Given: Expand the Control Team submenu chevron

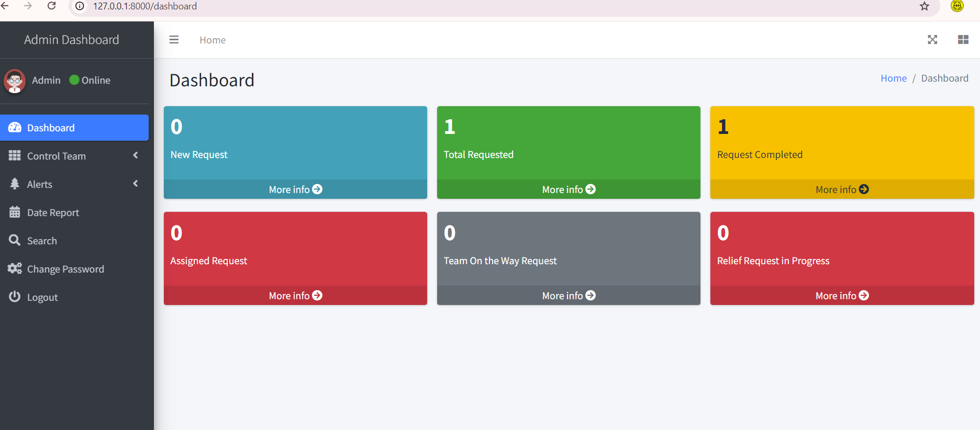Looking at the screenshot, I should [136, 155].
